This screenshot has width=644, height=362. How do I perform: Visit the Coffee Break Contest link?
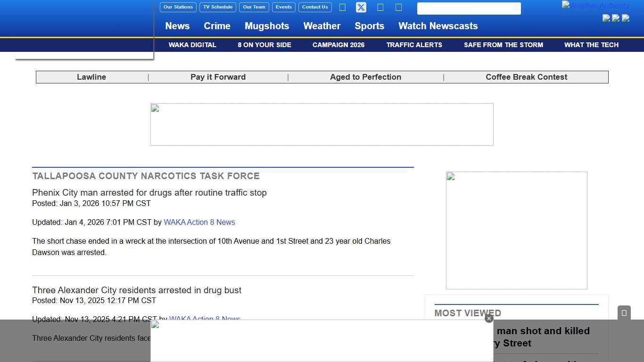point(526,77)
